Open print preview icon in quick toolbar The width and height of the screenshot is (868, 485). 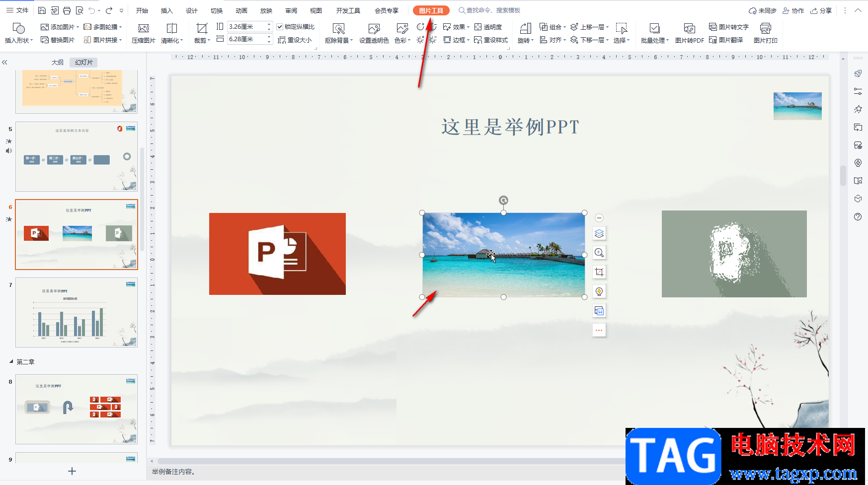[x=79, y=10]
